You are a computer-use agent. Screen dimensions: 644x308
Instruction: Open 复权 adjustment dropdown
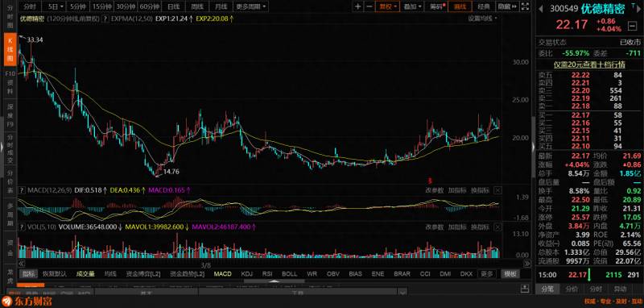pyautogui.click(x=388, y=6)
